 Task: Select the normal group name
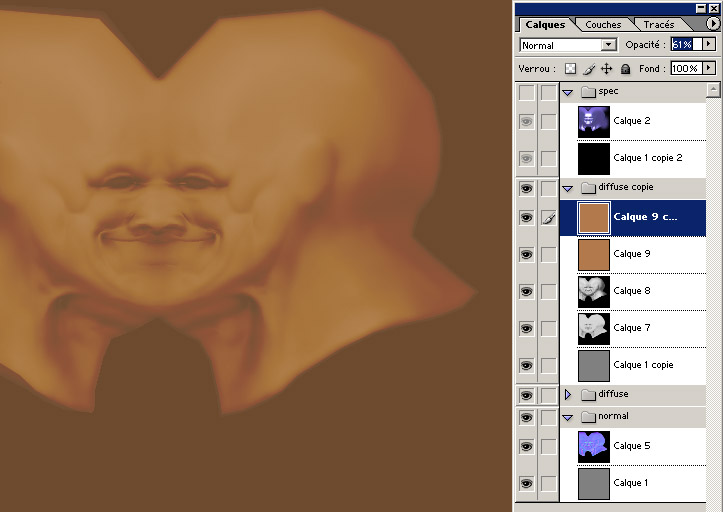pos(613,416)
